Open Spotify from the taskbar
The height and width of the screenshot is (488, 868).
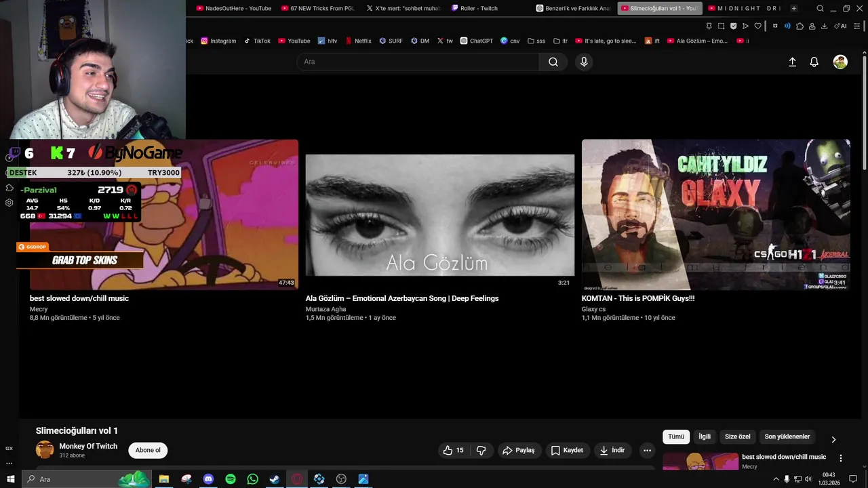point(231,479)
